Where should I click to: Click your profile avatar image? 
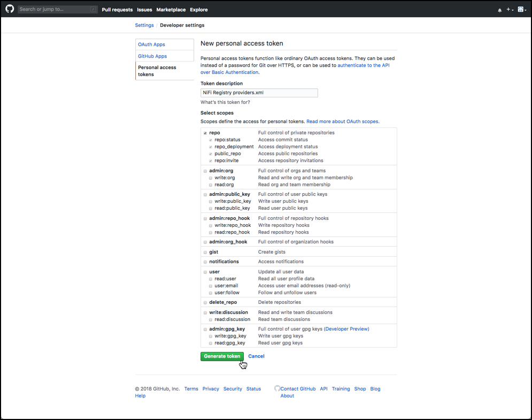click(521, 9)
